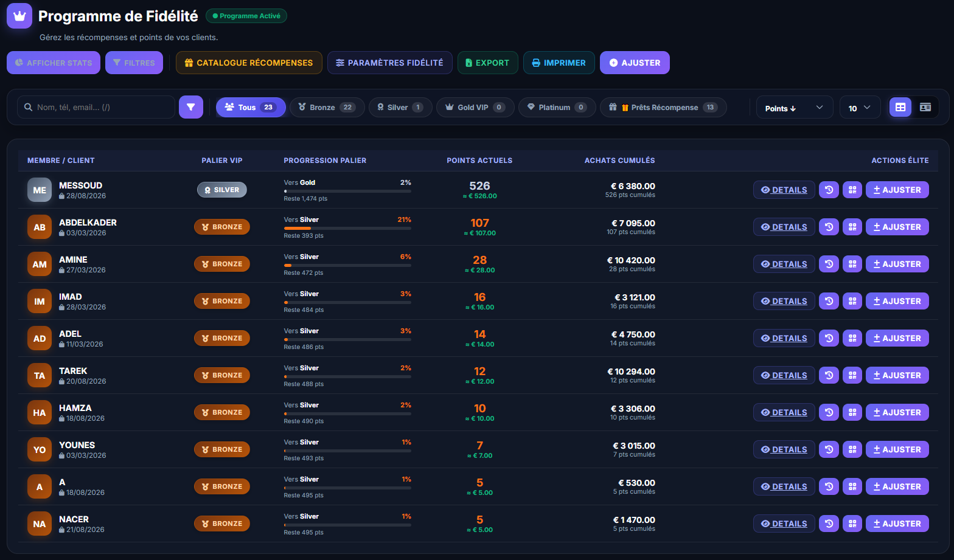The height and width of the screenshot is (560, 954).
Task: Select the Tous filter tab
Action: coord(251,107)
